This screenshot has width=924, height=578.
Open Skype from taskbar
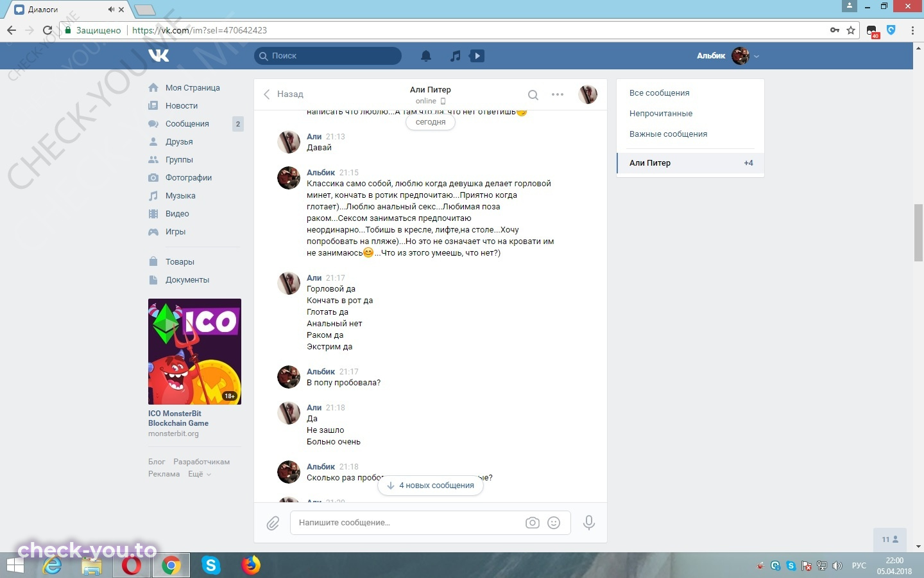pyautogui.click(x=210, y=565)
